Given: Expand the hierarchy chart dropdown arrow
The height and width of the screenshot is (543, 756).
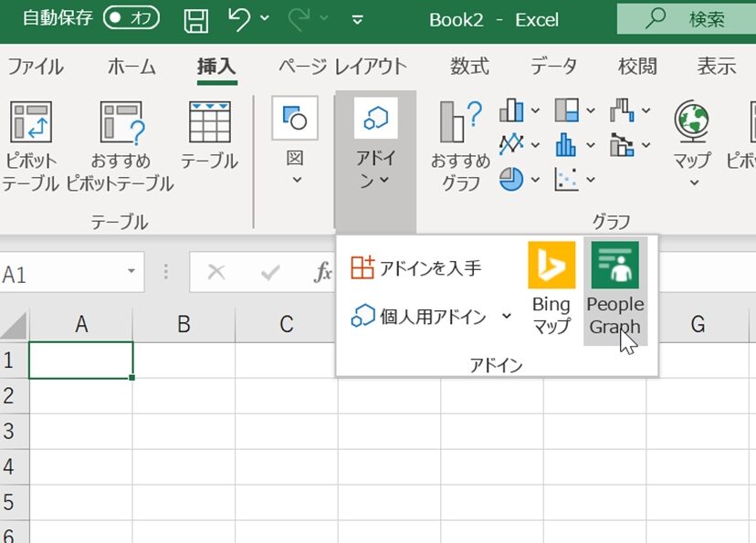Looking at the screenshot, I should coord(591,110).
